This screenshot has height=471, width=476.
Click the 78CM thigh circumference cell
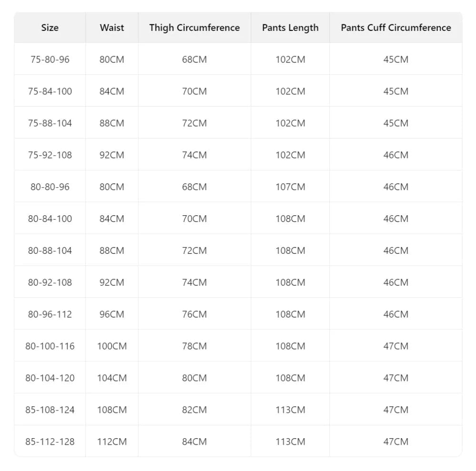(194, 346)
